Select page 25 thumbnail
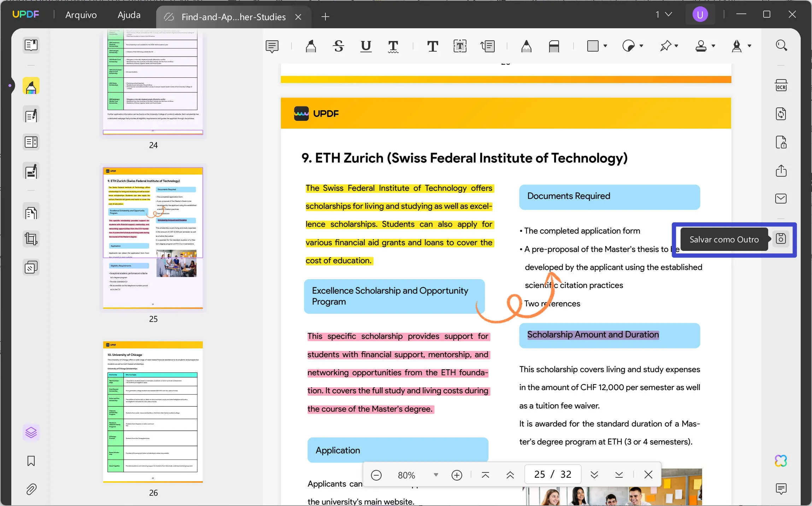812x506 pixels. [x=153, y=238]
